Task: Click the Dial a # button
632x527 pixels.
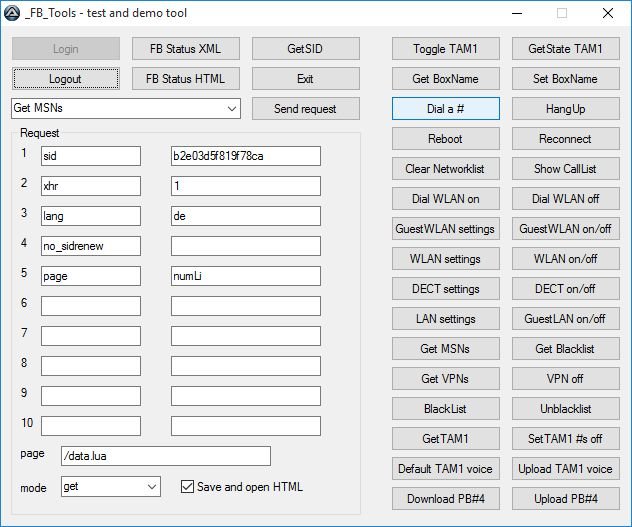Action: 446,109
